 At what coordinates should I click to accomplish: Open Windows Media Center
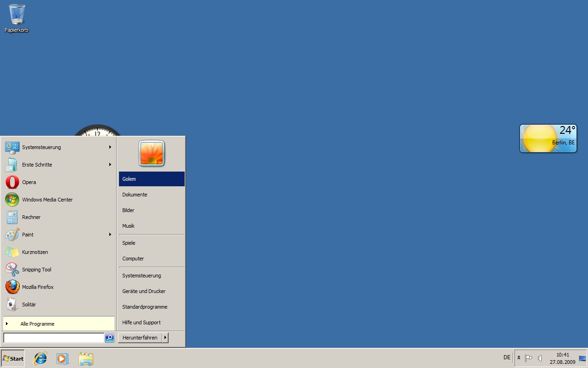[x=47, y=200]
